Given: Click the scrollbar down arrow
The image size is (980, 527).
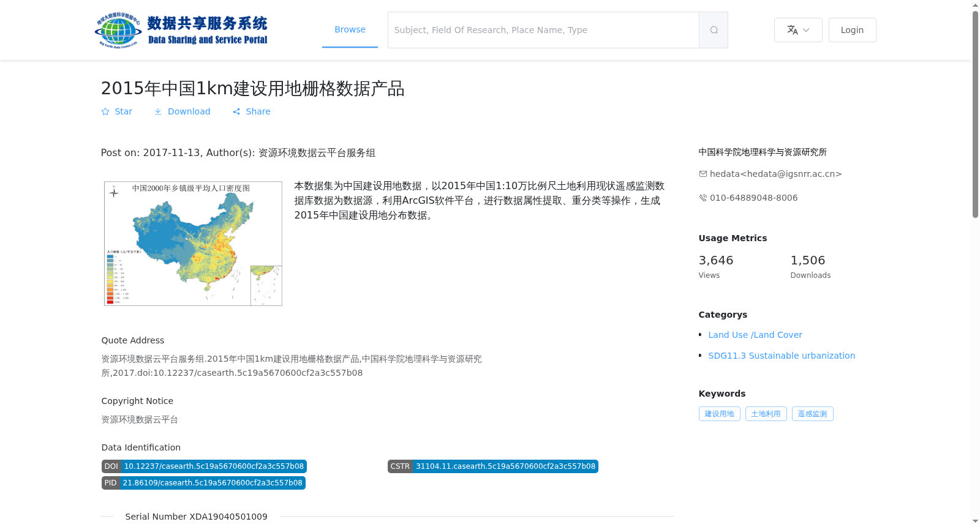Looking at the screenshot, I should pos(975,521).
